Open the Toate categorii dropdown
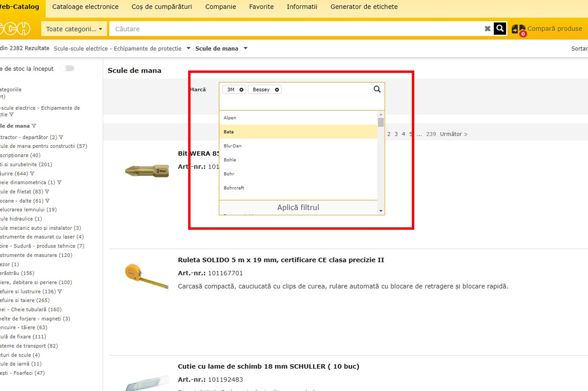The height and width of the screenshot is (391, 588). 74,29
